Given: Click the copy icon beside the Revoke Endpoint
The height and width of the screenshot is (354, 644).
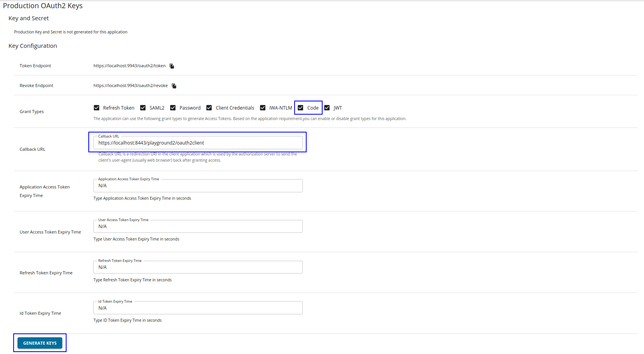Looking at the screenshot, I should 174,85.
